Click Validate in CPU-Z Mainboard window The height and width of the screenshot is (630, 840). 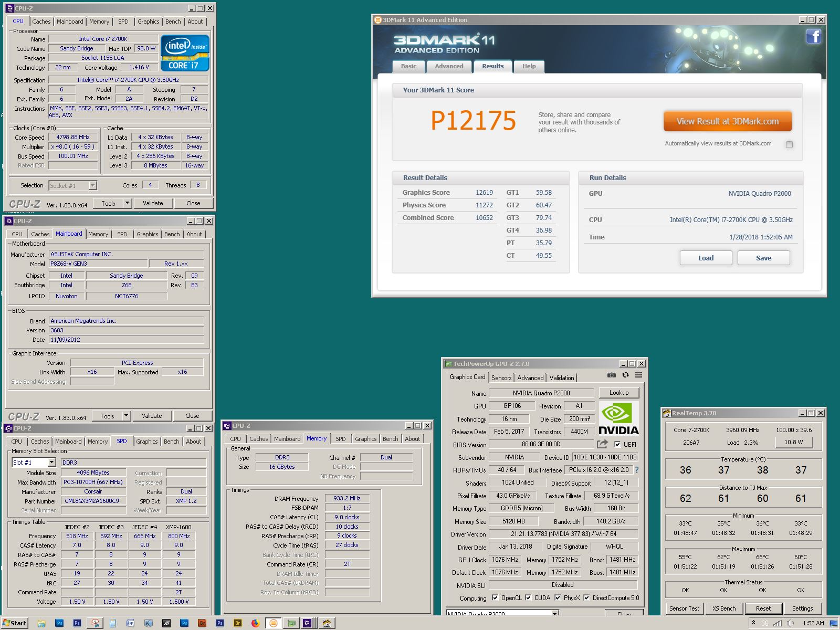point(152,416)
